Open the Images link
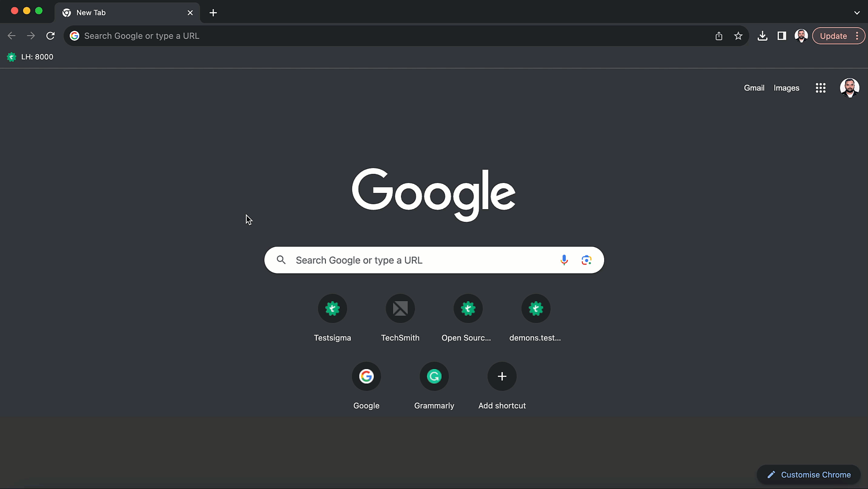 [786, 88]
